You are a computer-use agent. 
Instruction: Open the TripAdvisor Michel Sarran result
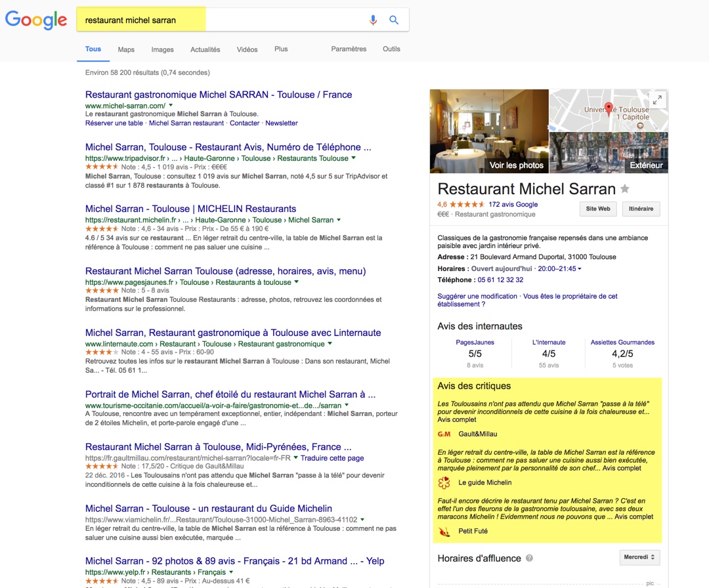pyautogui.click(x=228, y=147)
